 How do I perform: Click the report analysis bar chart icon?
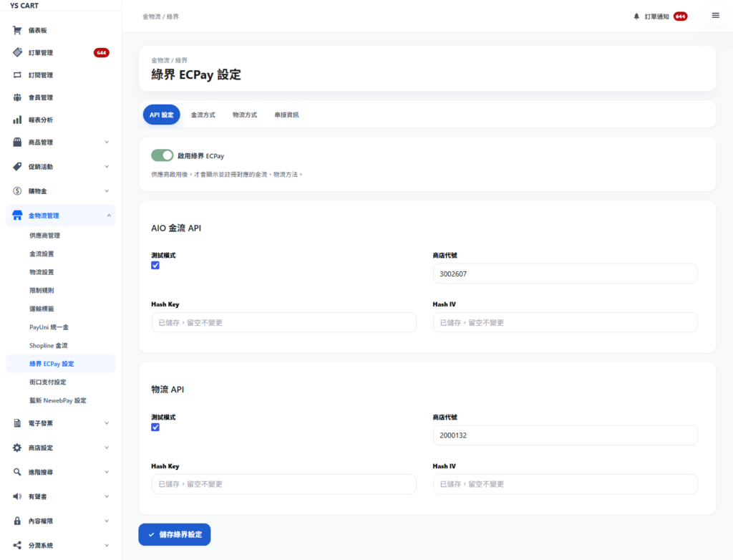click(17, 120)
